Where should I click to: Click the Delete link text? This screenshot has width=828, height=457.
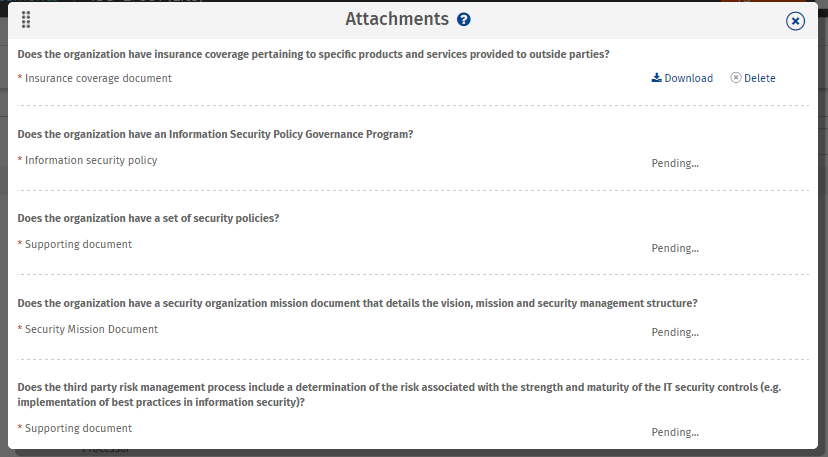pos(759,78)
